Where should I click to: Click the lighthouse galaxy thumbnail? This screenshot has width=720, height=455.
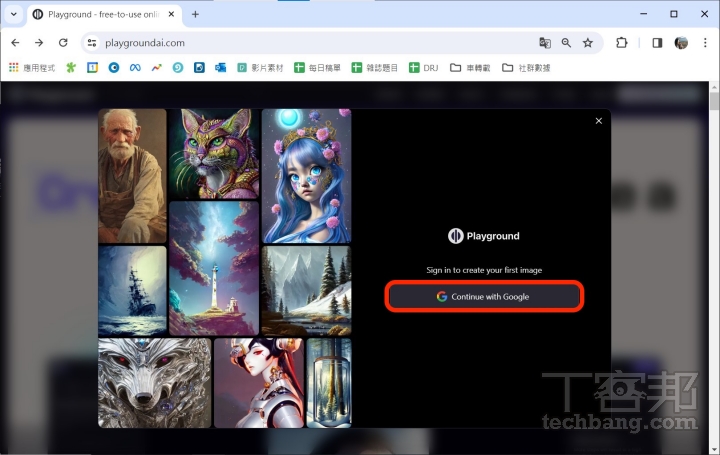tap(214, 269)
